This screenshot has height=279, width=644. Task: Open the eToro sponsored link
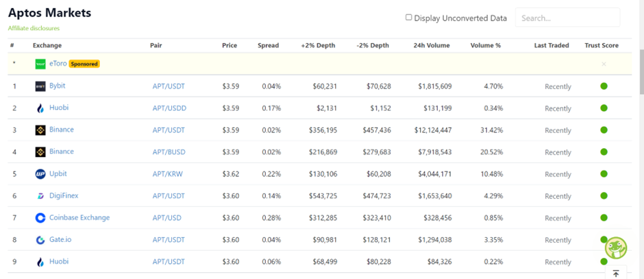pyautogui.click(x=58, y=64)
